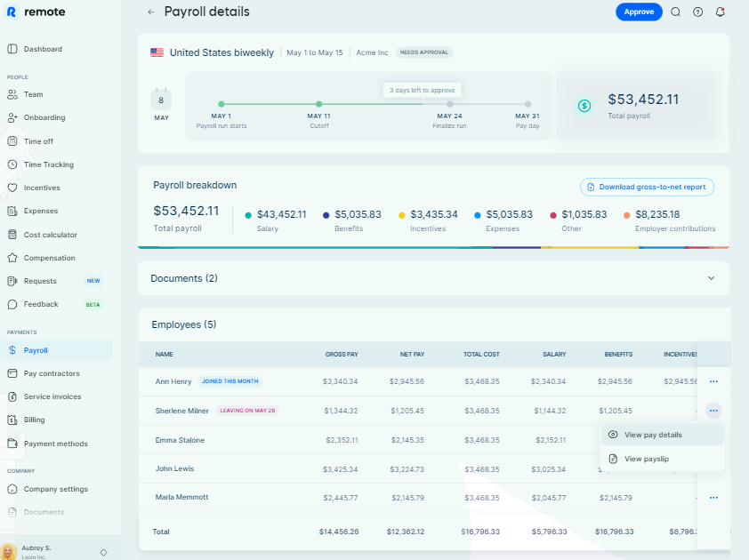Image resolution: width=749 pixels, height=560 pixels.
Task: Click the May 8 calendar icon
Action: [161, 98]
